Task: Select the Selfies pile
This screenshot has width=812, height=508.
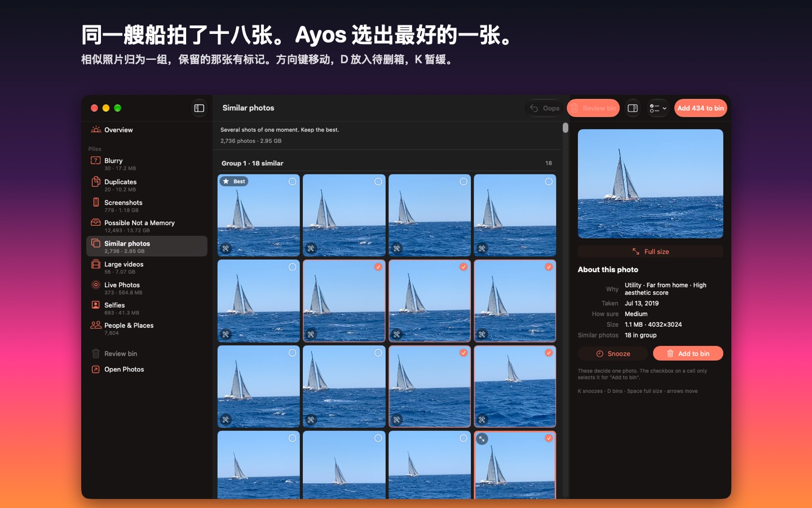Action: tap(147, 308)
